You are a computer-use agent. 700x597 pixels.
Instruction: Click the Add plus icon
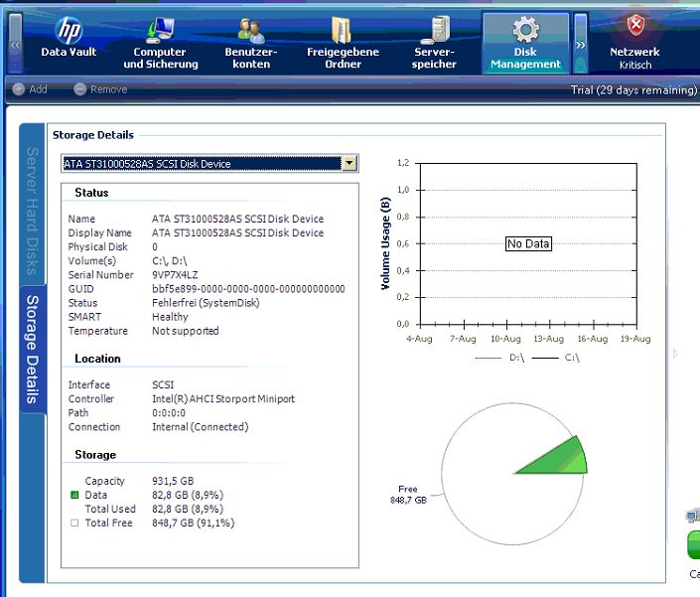click(x=18, y=89)
